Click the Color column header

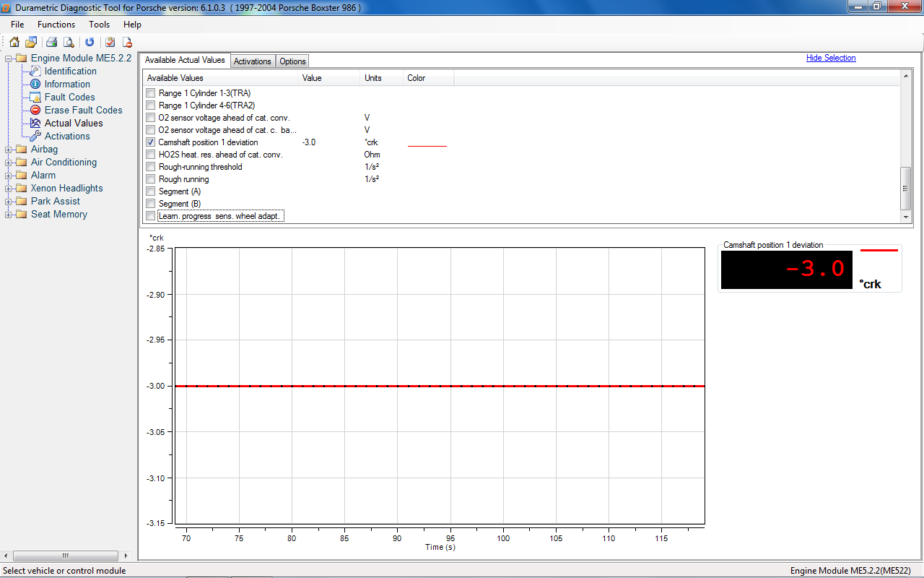point(429,78)
